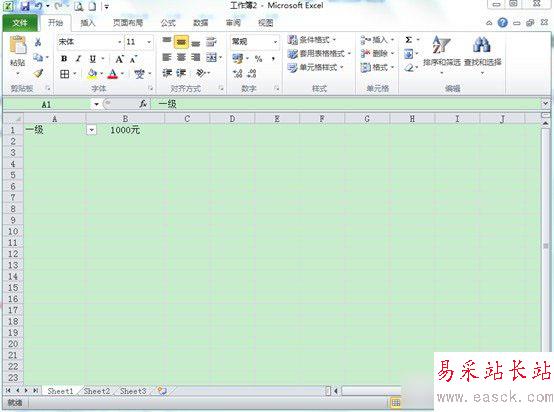Screen dimensions: 554x412
Task: Toggle Underline formatting
Action: pyautogui.click(x=92, y=59)
